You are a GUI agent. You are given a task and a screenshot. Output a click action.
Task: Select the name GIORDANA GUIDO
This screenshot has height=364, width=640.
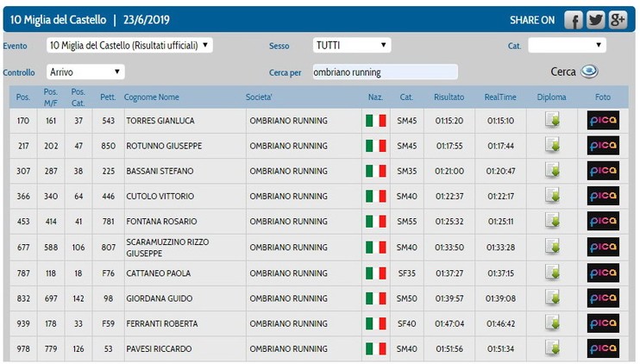pyautogui.click(x=160, y=298)
